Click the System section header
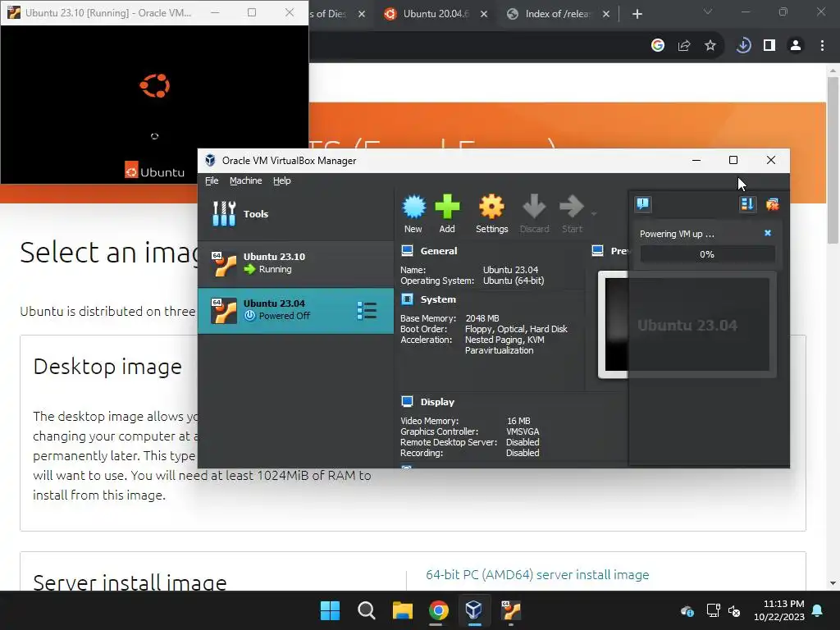 tap(438, 299)
